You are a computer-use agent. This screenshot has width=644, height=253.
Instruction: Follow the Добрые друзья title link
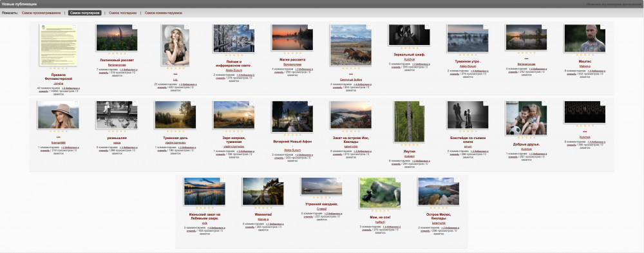(526, 145)
